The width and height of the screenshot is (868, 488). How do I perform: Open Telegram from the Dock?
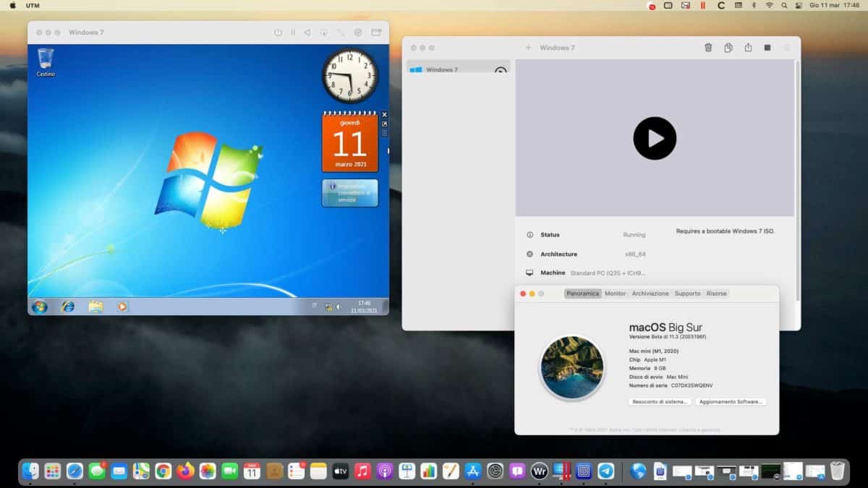click(x=606, y=471)
